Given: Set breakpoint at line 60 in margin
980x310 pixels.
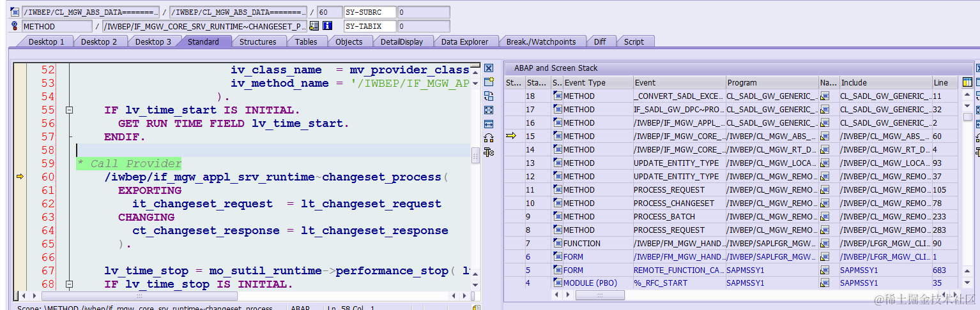Looking at the screenshot, I should tap(20, 177).
